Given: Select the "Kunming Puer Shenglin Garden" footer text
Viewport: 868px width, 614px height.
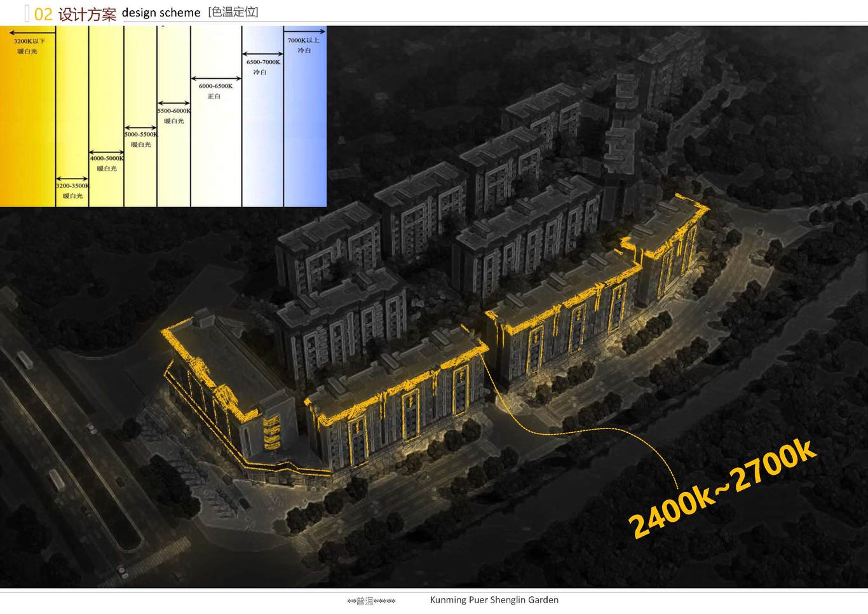Looking at the screenshot, I should point(494,600).
